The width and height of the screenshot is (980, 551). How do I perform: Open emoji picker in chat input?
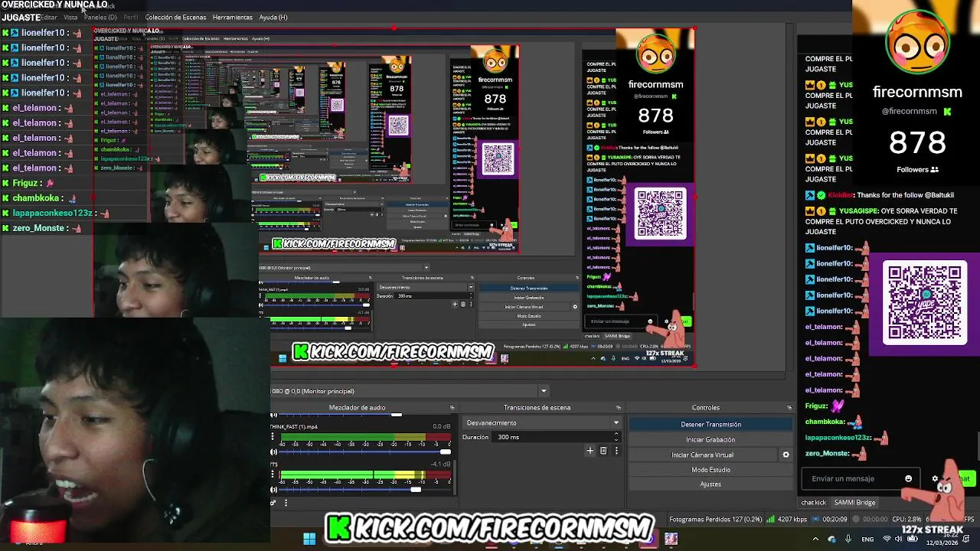click(x=909, y=479)
